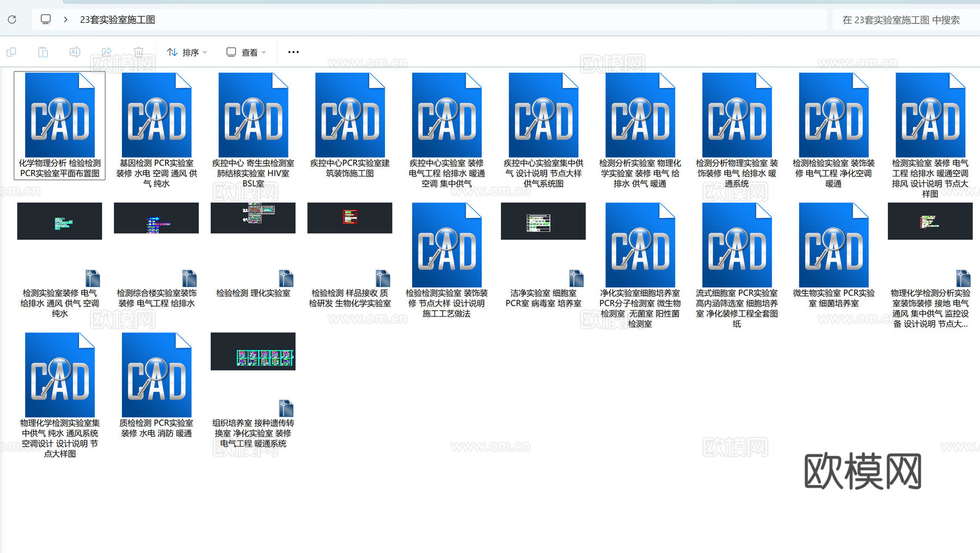Open the 查看 (View) dropdown
The height and width of the screenshot is (553, 980).
pyautogui.click(x=246, y=52)
